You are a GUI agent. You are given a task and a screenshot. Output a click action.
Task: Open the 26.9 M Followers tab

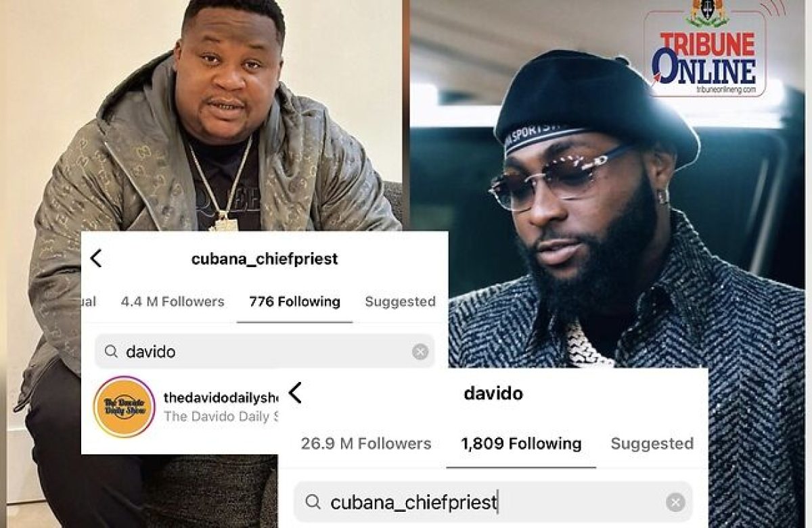click(366, 443)
